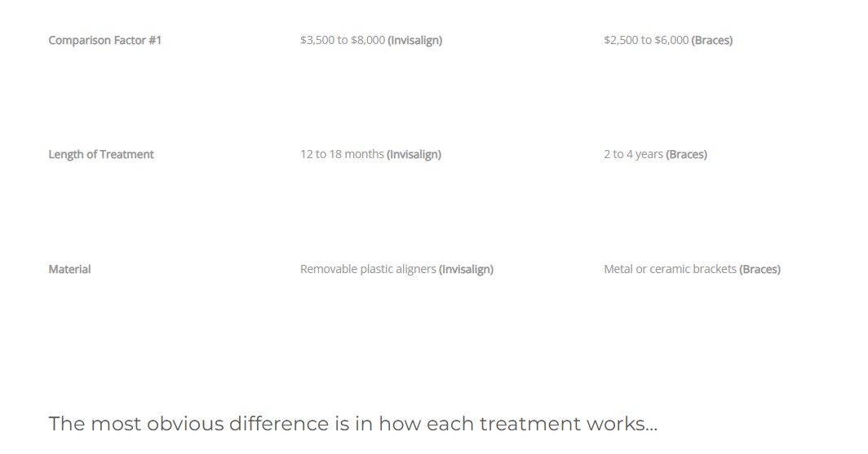Click the "#1" in Comparison Factor label

click(155, 40)
